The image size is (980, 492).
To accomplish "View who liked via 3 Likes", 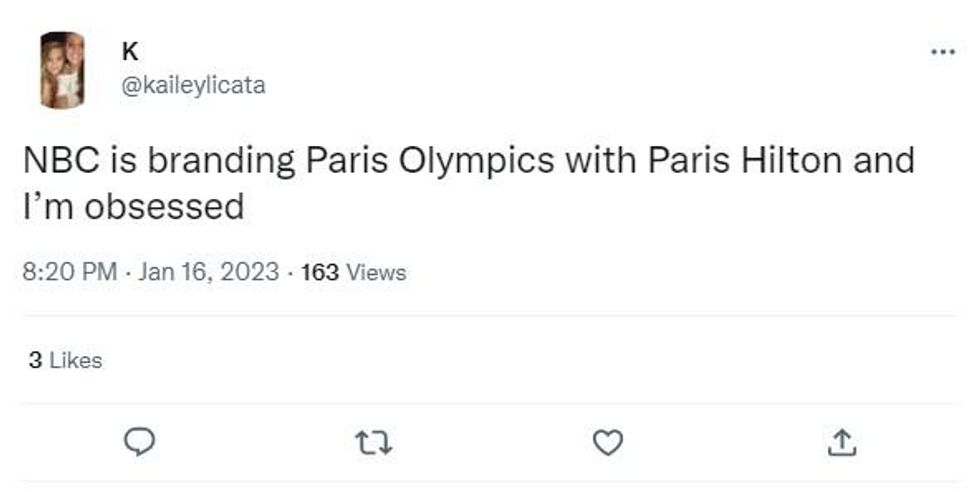I will [65, 360].
